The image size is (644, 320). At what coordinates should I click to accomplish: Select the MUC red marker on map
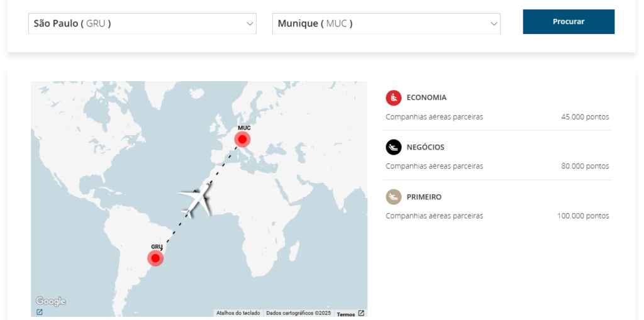(x=242, y=139)
